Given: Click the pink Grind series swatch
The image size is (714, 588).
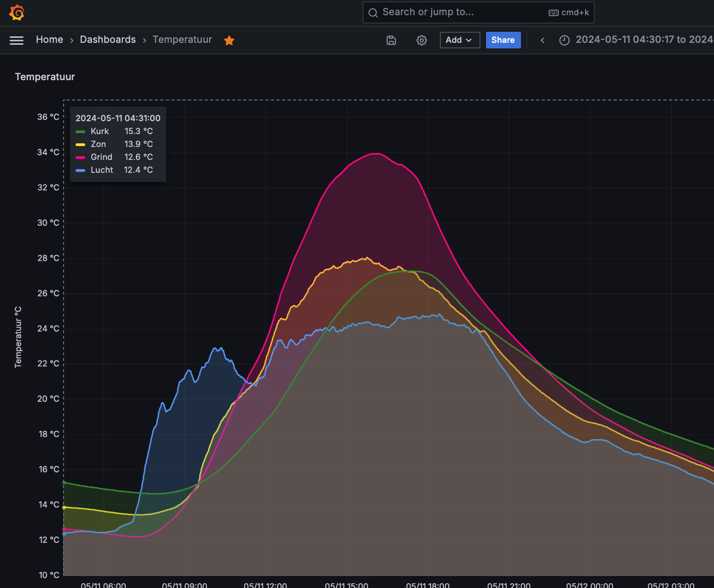Looking at the screenshot, I should pos(81,158).
